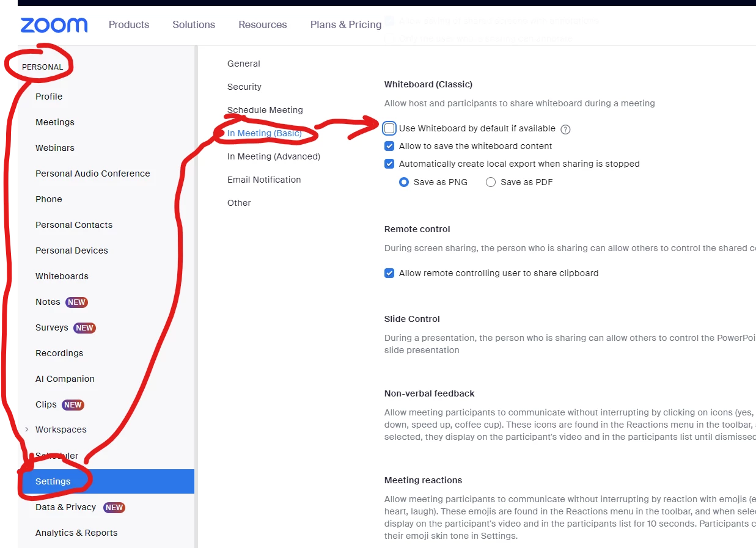Screen dimensions: 756x548
Task: Enable Use Whiteboard by default if available
Action: pos(389,128)
